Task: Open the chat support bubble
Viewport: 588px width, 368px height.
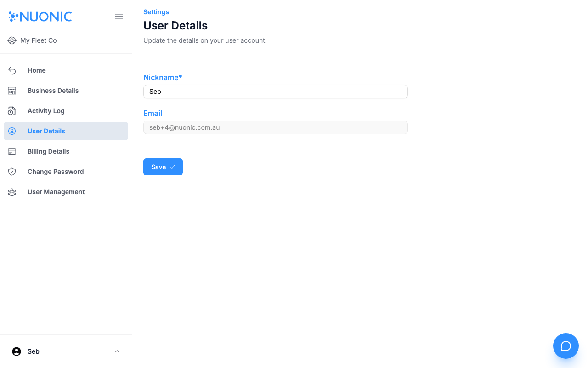Action: tap(566, 346)
